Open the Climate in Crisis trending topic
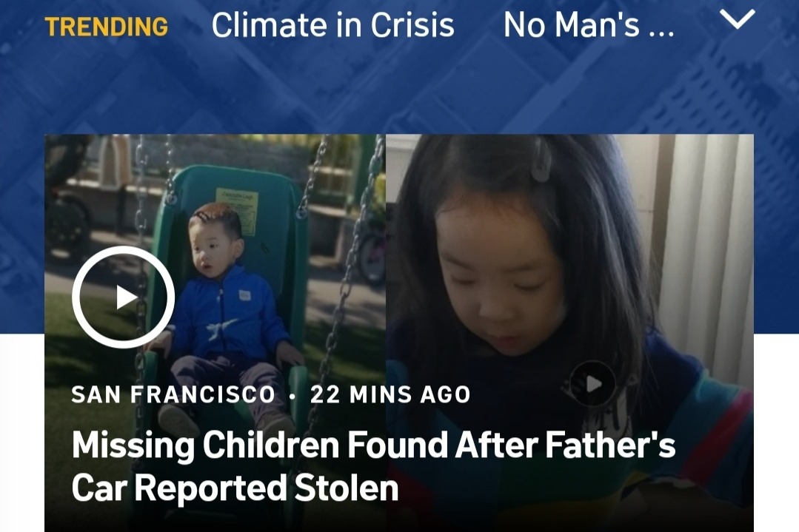The height and width of the screenshot is (532, 799). (x=332, y=25)
